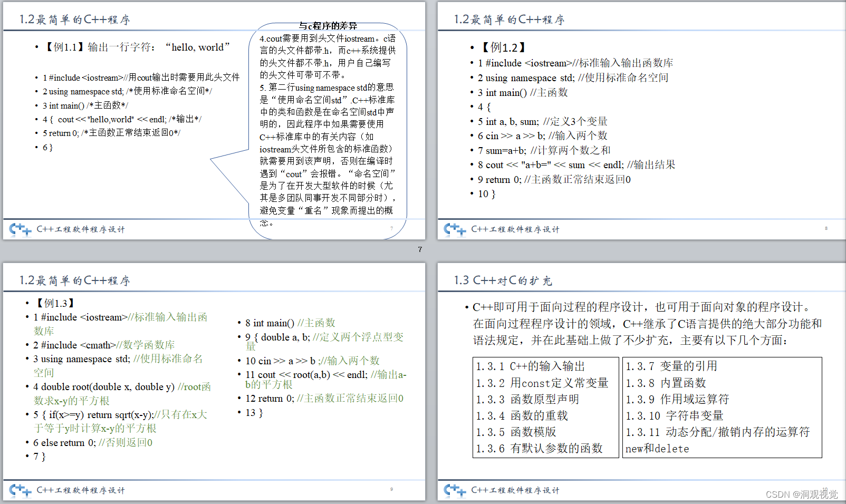Click item '1.3.10 字符串变量'
846x504 pixels.
coord(675,416)
